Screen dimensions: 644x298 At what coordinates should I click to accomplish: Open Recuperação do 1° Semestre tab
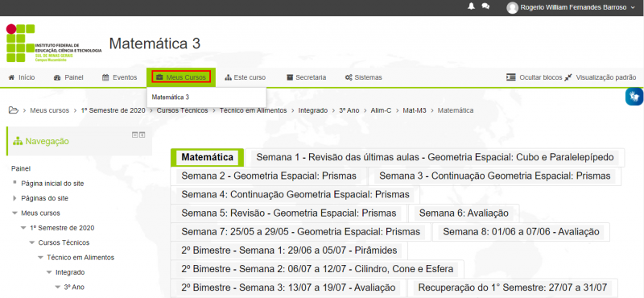[512, 288]
